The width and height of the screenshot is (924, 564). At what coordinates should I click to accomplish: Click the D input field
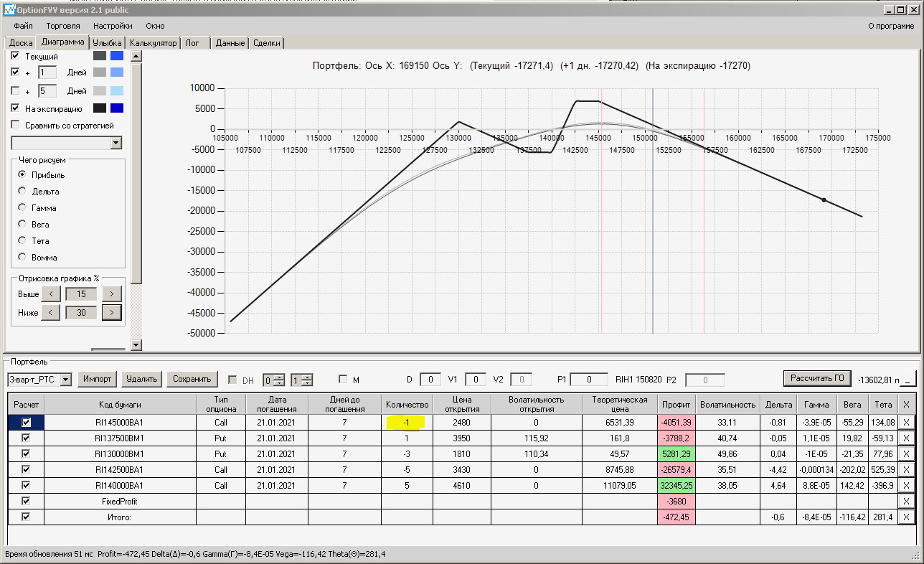(430, 380)
